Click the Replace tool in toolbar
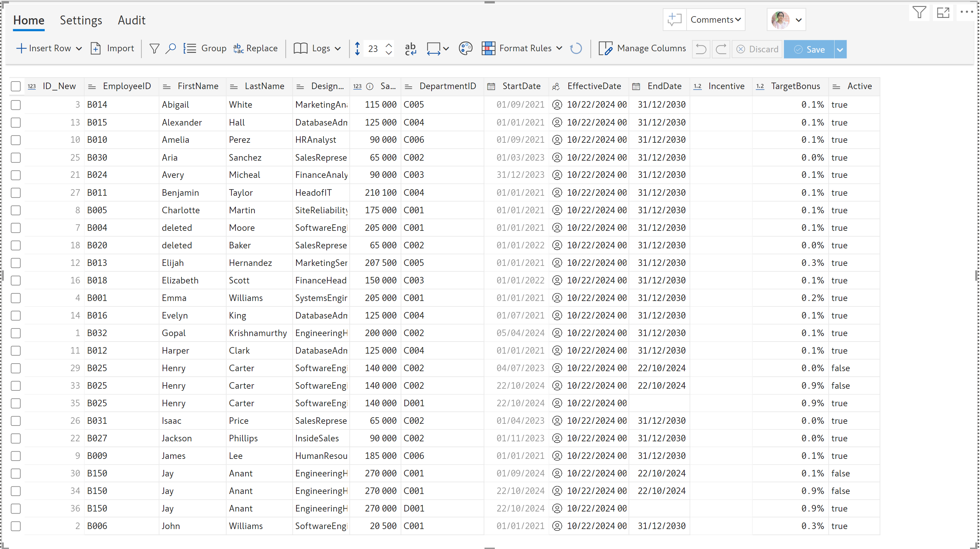 (x=255, y=48)
